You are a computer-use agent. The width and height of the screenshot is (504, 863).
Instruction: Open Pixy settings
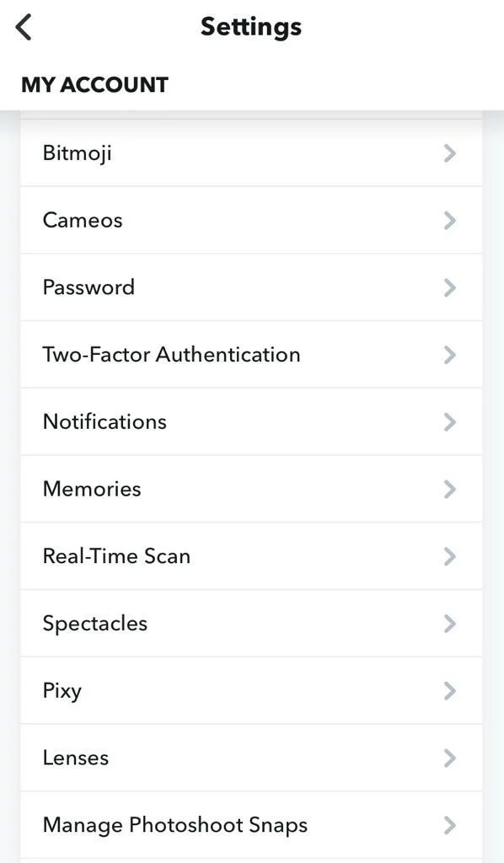click(x=251, y=690)
